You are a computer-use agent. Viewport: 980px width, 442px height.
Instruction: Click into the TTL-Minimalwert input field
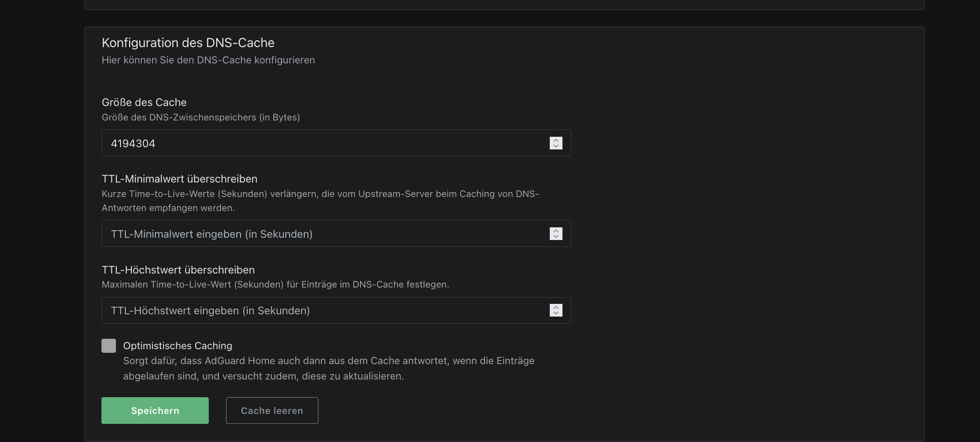[x=317, y=234]
